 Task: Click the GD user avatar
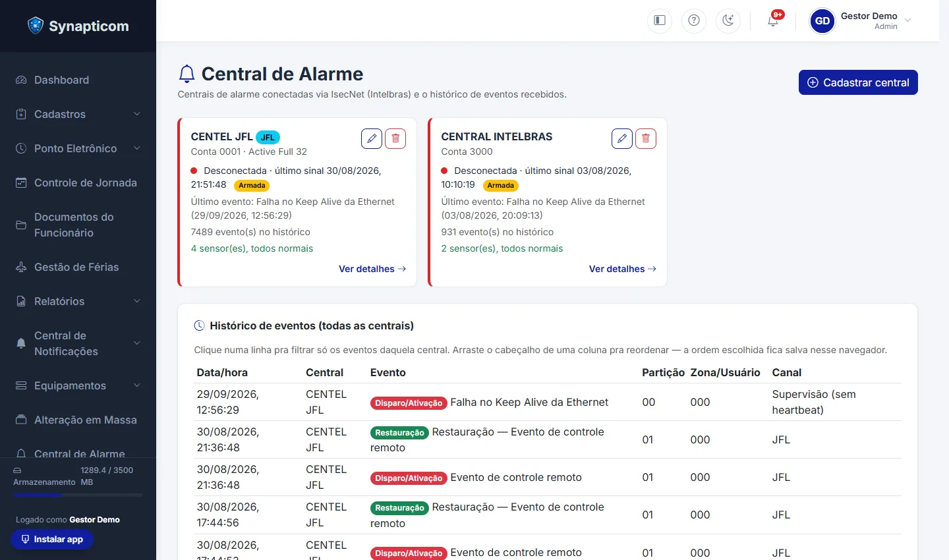pyautogui.click(x=822, y=21)
